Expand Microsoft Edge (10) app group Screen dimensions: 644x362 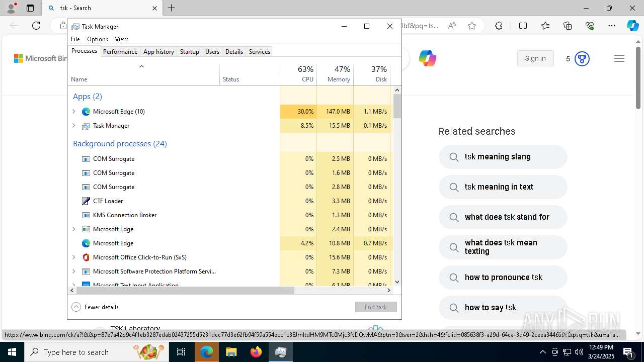tap(74, 112)
